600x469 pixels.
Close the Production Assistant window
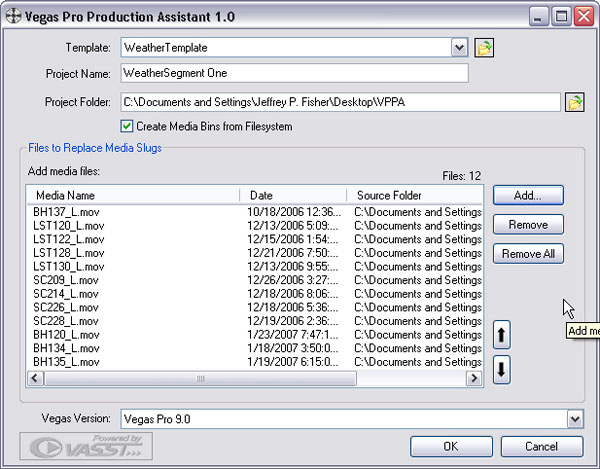584,16
